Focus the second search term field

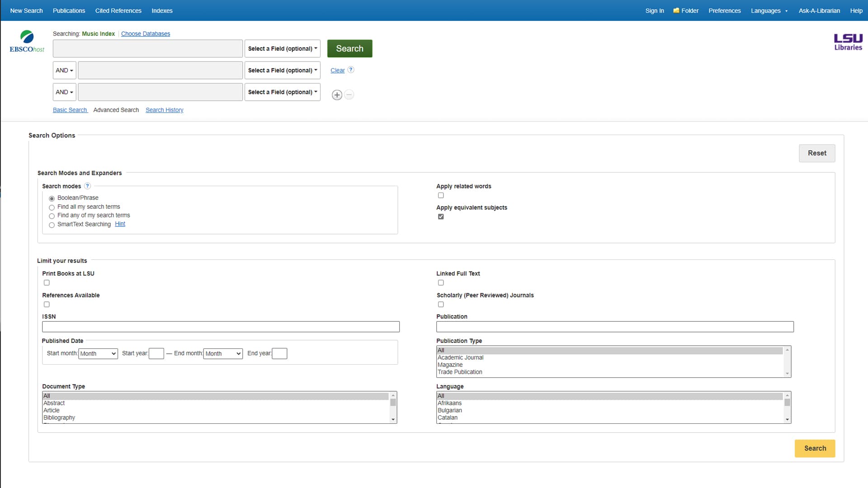[160, 70]
